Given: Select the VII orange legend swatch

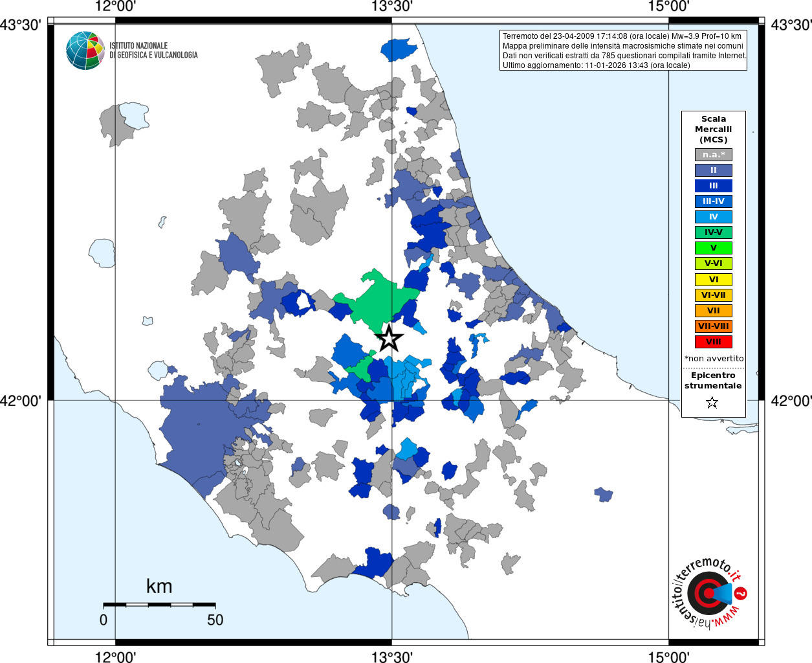Looking at the screenshot, I should coord(713,311).
